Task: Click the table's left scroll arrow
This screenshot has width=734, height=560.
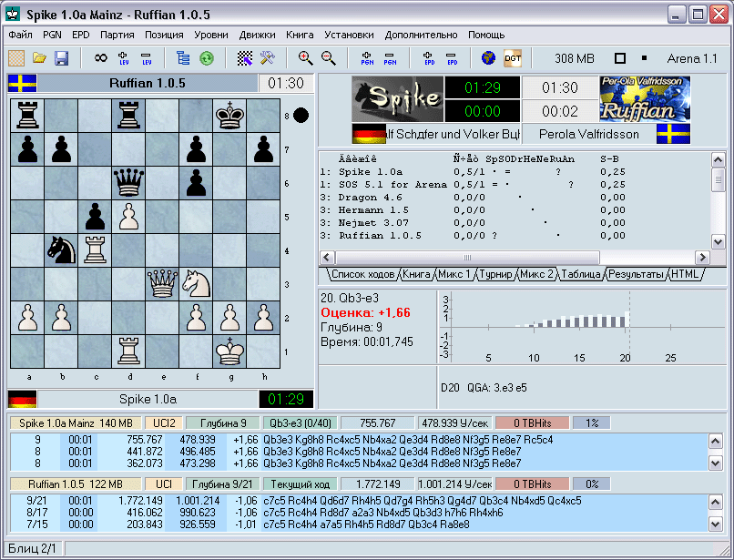Action: click(327, 258)
